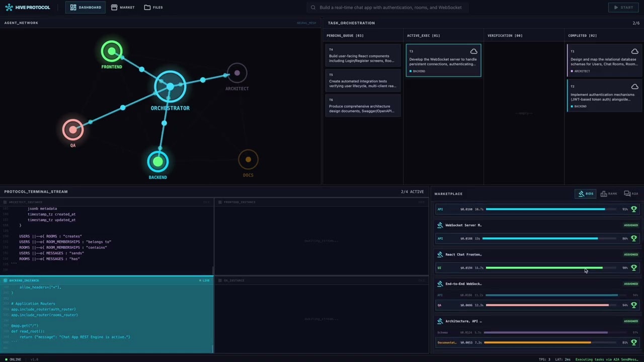The width and height of the screenshot is (644, 362).
Task: Open pending task T4 React components card
Action: pyautogui.click(x=363, y=56)
